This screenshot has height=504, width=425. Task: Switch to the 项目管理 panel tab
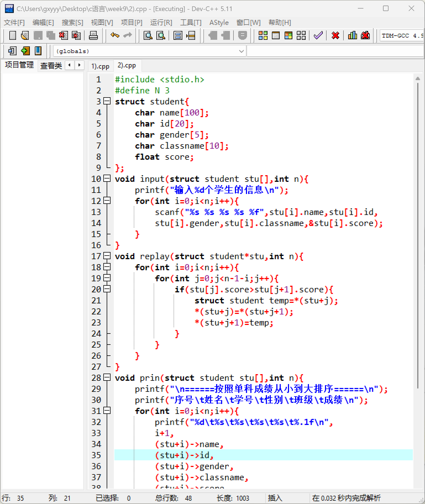(19, 65)
